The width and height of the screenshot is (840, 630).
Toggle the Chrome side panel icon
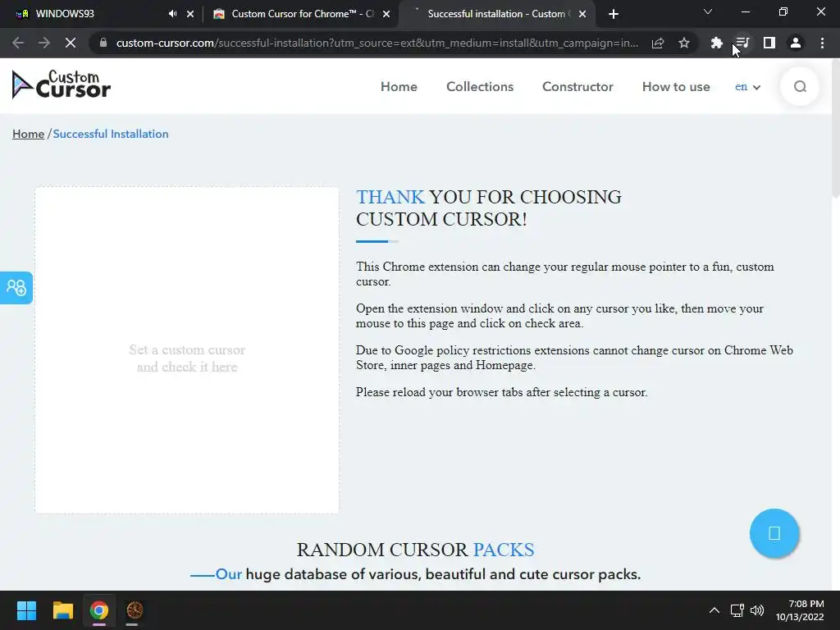[x=769, y=43]
